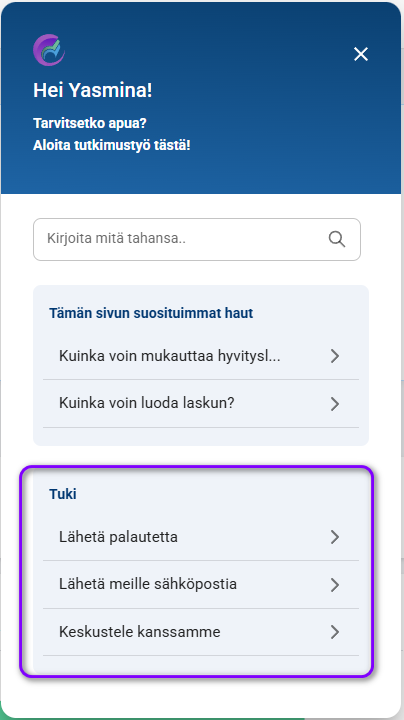Click the magnifying glass search icon
This screenshot has height=720, width=404.
click(x=337, y=239)
